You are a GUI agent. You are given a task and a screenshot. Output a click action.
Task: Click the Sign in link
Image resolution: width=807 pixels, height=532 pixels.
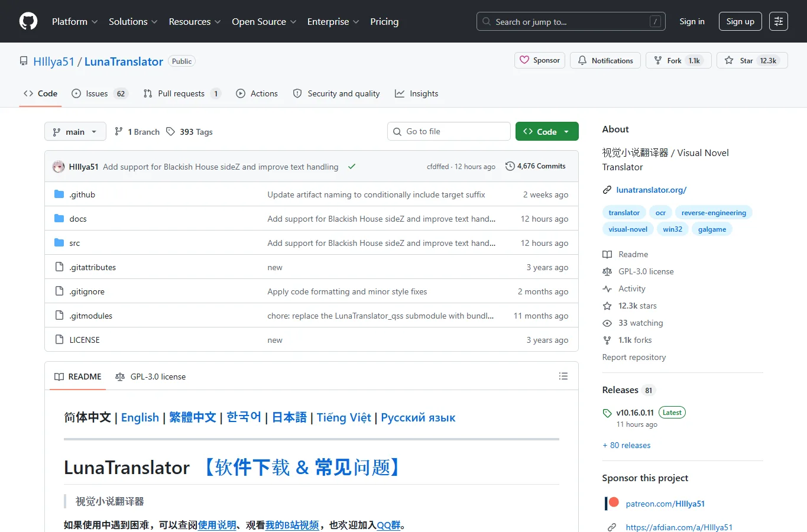(x=692, y=21)
